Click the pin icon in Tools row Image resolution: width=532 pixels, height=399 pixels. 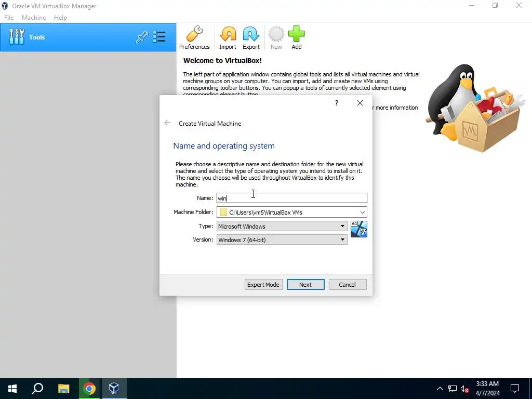142,37
